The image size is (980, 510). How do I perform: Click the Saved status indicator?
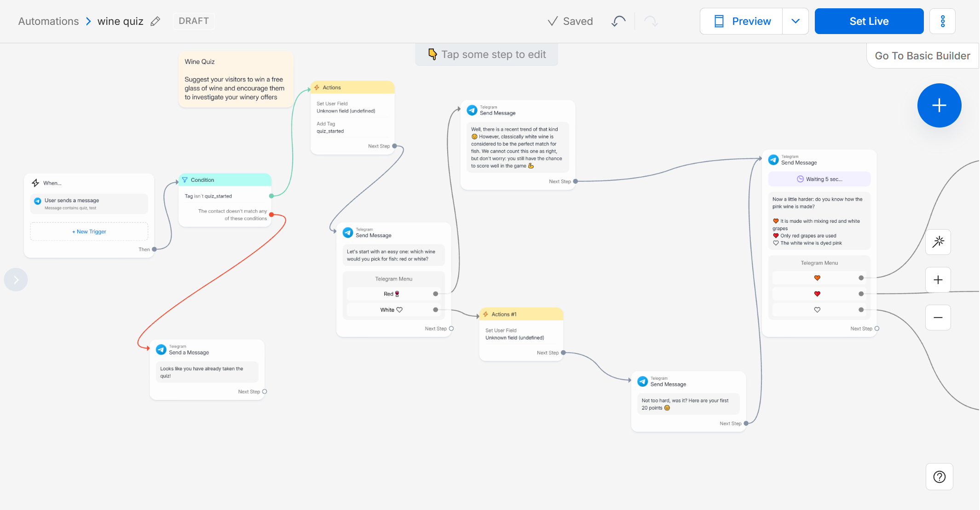(570, 21)
